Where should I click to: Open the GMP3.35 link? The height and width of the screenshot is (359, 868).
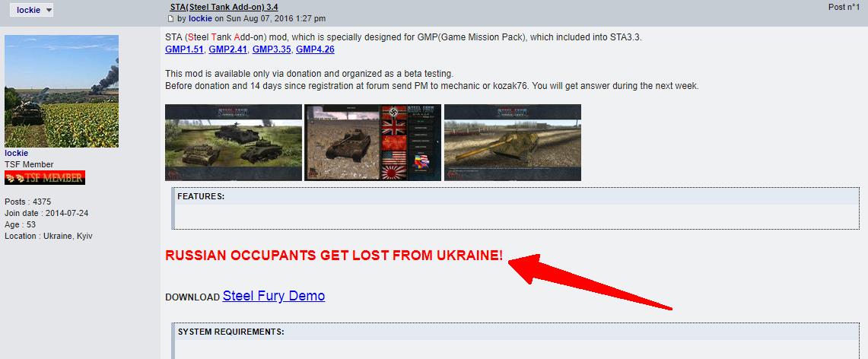pyautogui.click(x=272, y=49)
